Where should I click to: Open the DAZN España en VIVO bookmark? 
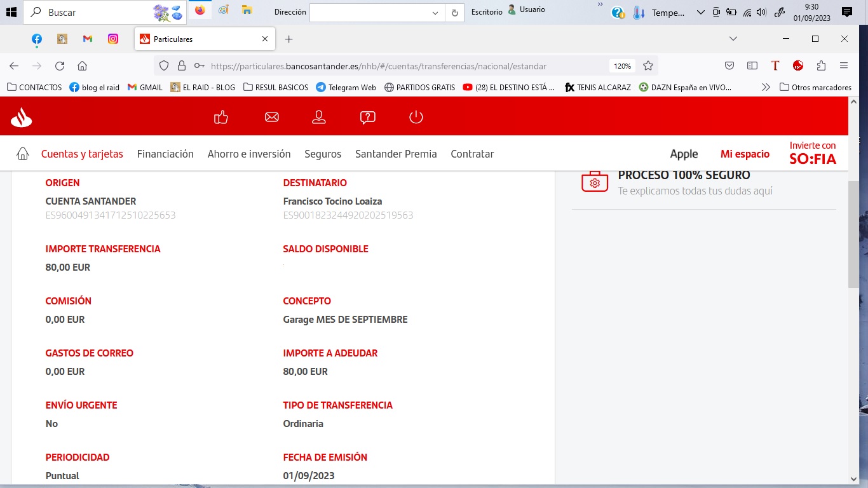coord(685,87)
